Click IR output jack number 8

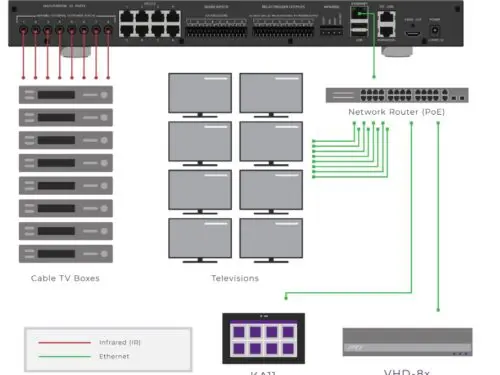(x=108, y=31)
